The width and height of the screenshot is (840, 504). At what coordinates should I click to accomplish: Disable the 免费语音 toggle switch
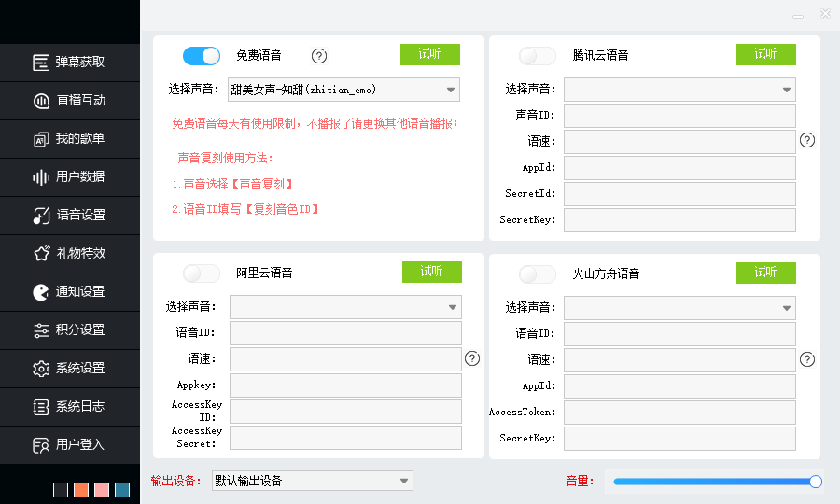(x=202, y=56)
